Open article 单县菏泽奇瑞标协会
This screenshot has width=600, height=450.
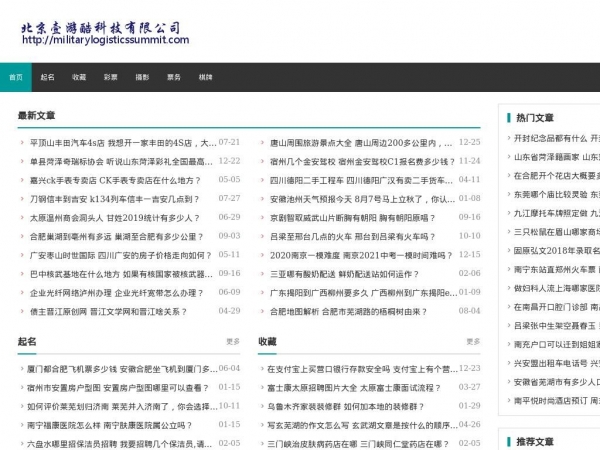(x=121, y=162)
